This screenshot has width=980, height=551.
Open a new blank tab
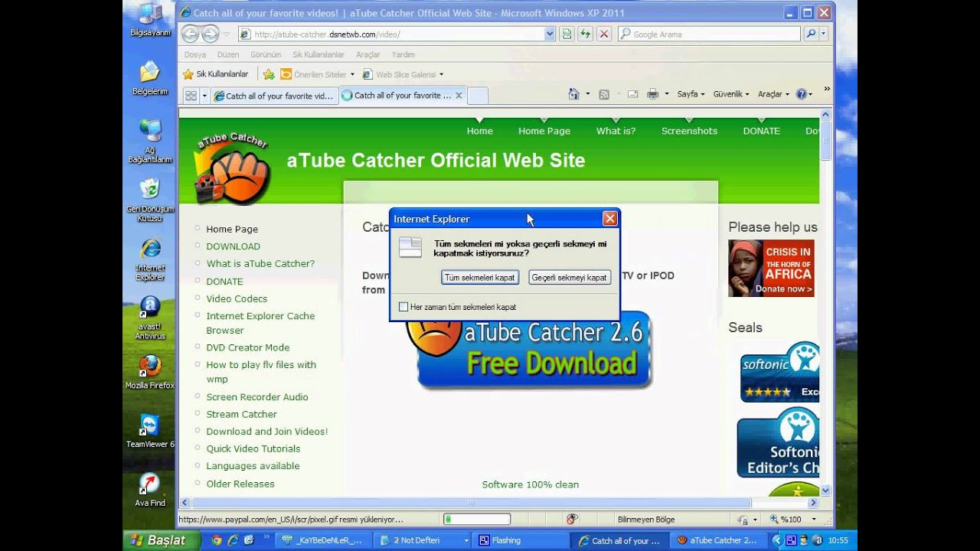[x=478, y=96]
